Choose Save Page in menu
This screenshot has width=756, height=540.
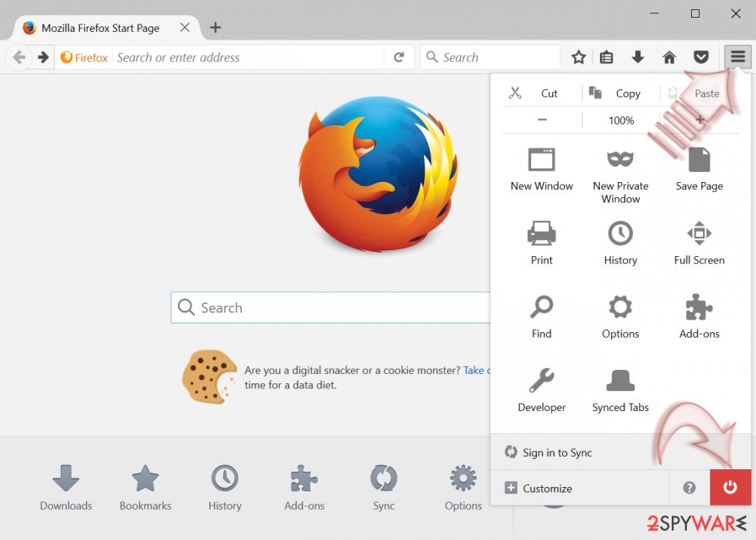[x=699, y=169]
